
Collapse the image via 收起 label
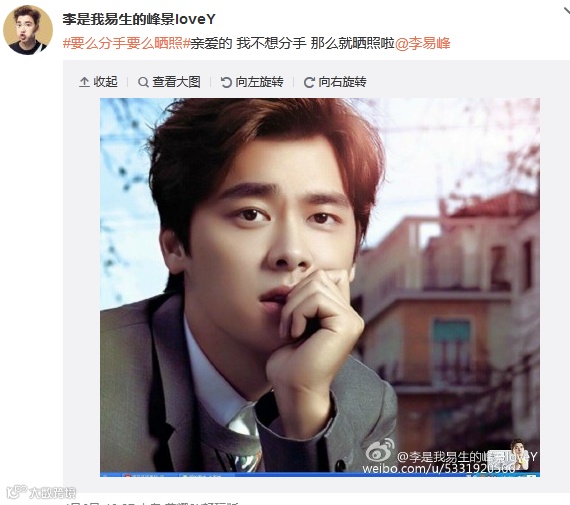(105, 82)
